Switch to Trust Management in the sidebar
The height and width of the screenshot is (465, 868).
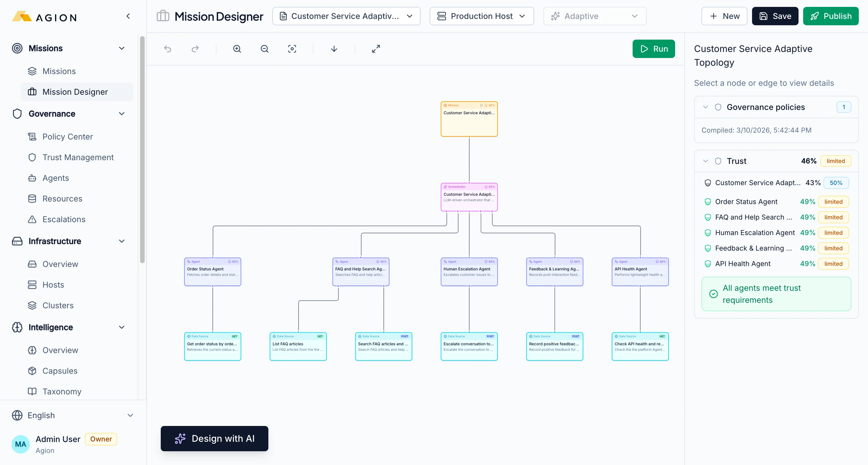coord(78,157)
